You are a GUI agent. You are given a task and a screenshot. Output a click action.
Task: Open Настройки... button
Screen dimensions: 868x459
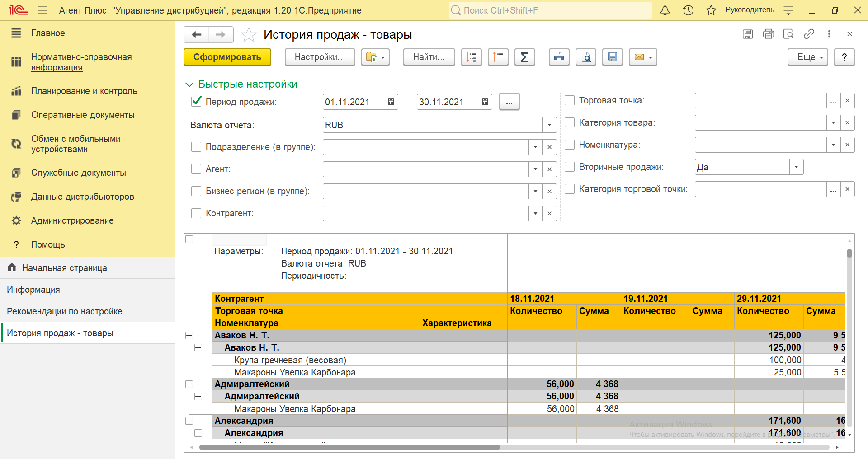(x=320, y=57)
